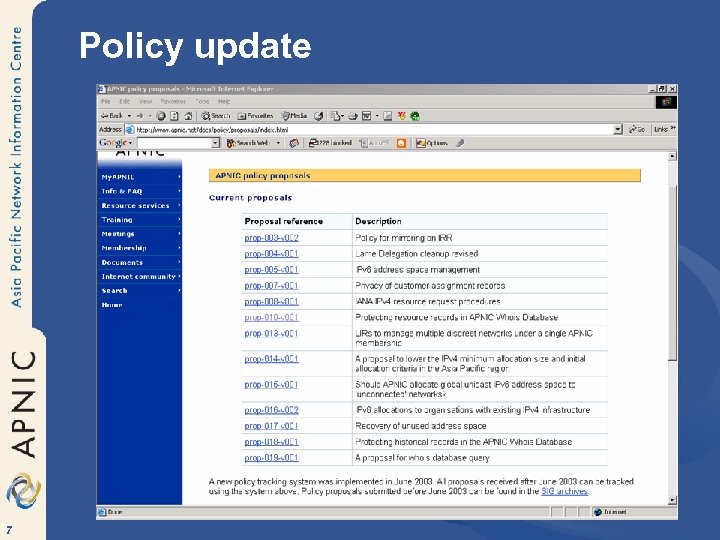Open the Help menu

224,101
